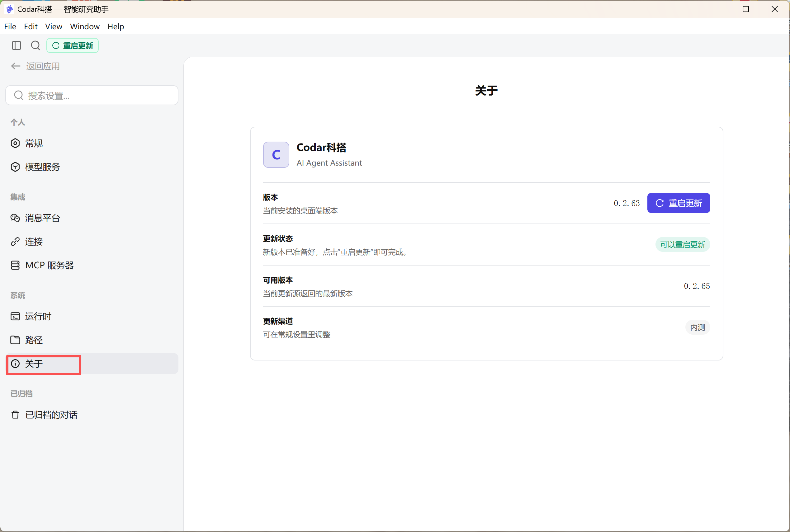This screenshot has height=532, width=790.
Task: Open the Help menu
Action: 116,26
